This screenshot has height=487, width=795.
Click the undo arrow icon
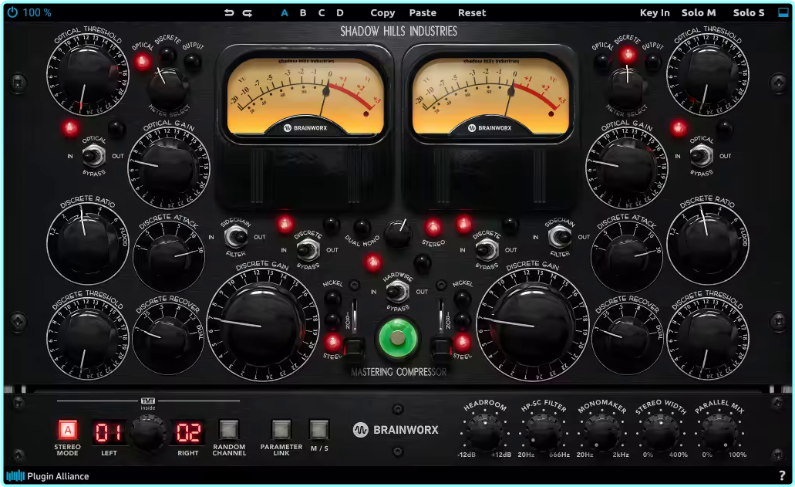(x=229, y=13)
